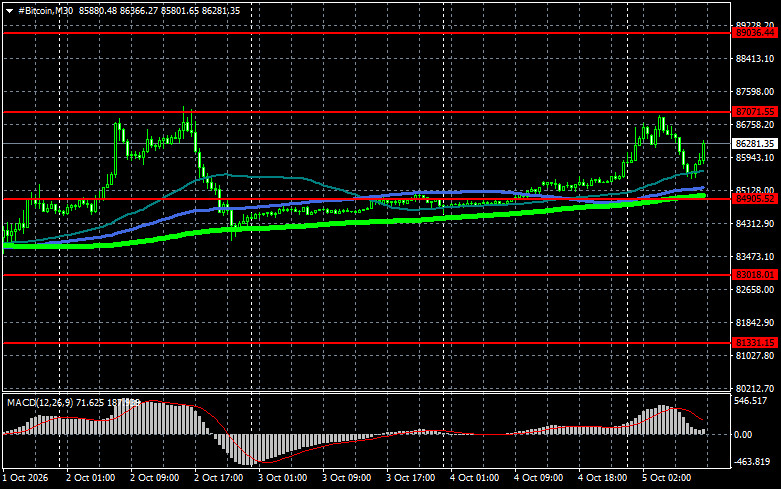Click the 84312.90 price axis value
Image resolution: width=781 pixels, height=489 pixels.
coord(755,224)
